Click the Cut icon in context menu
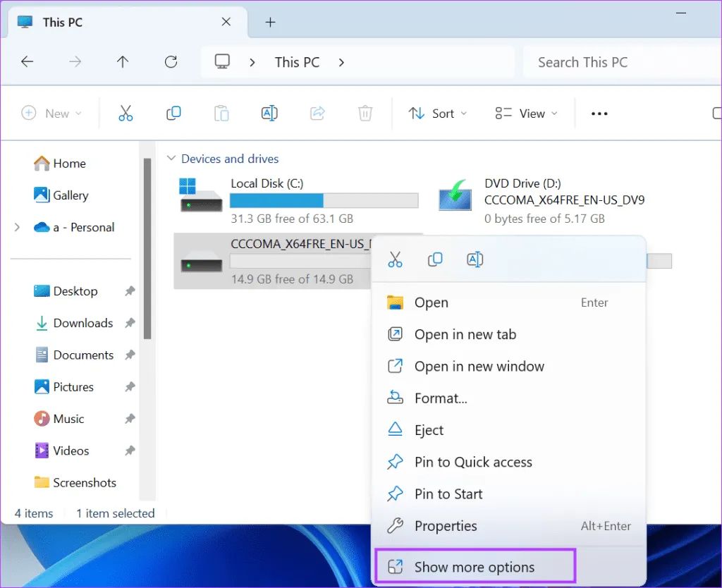This screenshot has height=588, width=722. pos(395,259)
